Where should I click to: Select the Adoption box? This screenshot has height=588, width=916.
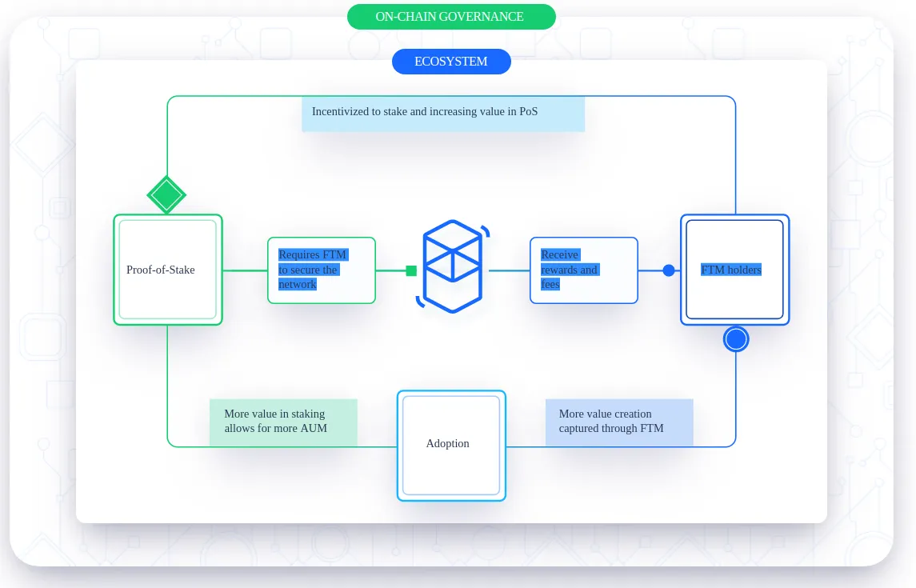pos(451,446)
